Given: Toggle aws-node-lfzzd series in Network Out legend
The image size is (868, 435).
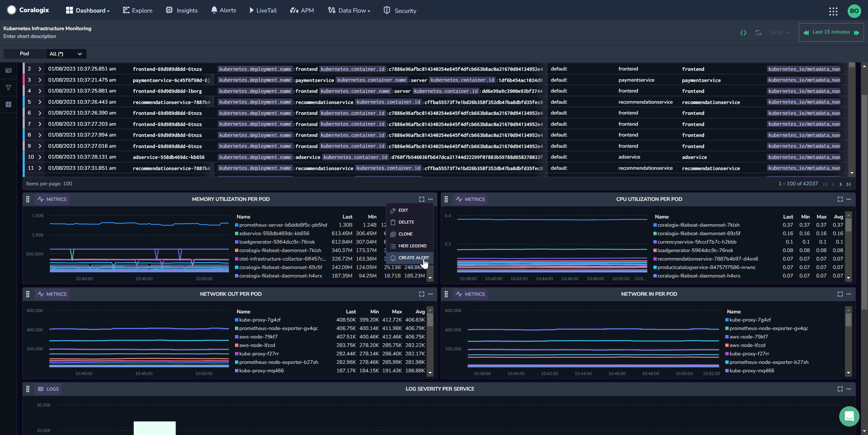Looking at the screenshot, I should pyautogui.click(x=255, y=345).
